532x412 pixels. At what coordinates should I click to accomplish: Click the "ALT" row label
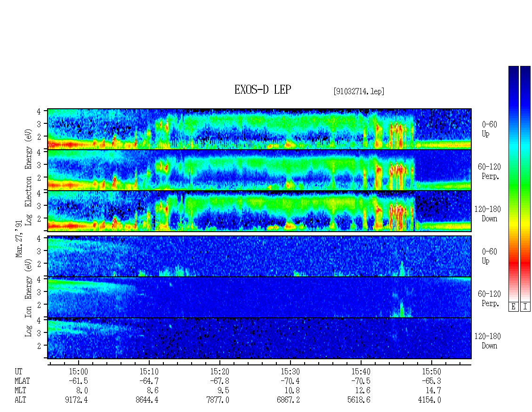point(20,400)
